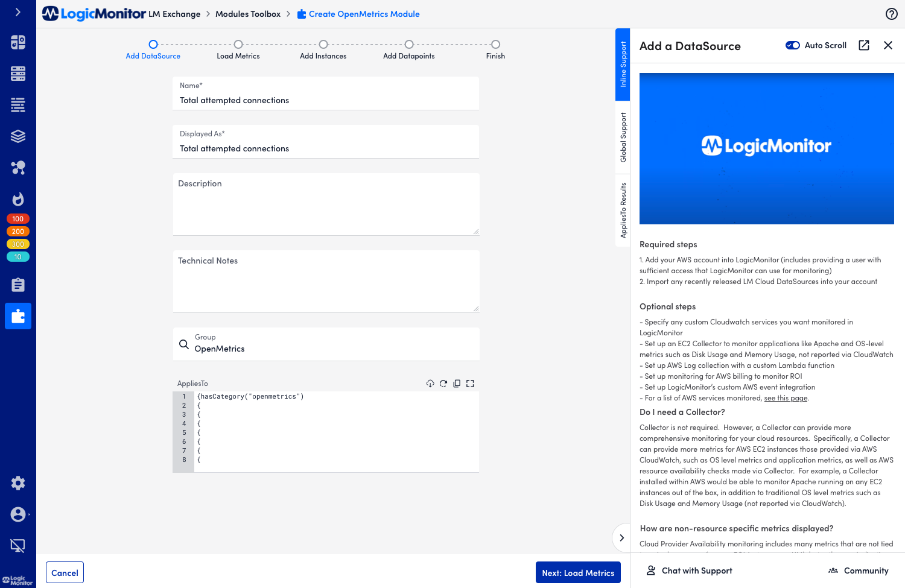
Task: Select the Add DataSource wizard step
Action: click(153, 50)
